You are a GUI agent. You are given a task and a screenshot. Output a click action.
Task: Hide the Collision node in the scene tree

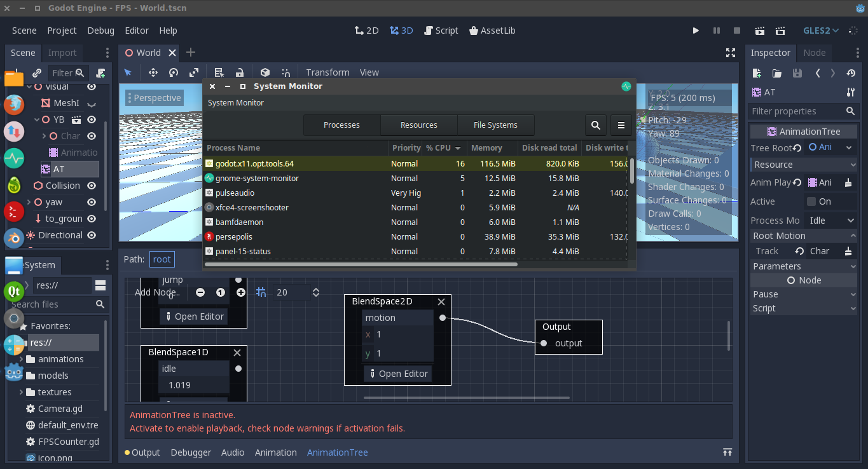coord(91,185)
